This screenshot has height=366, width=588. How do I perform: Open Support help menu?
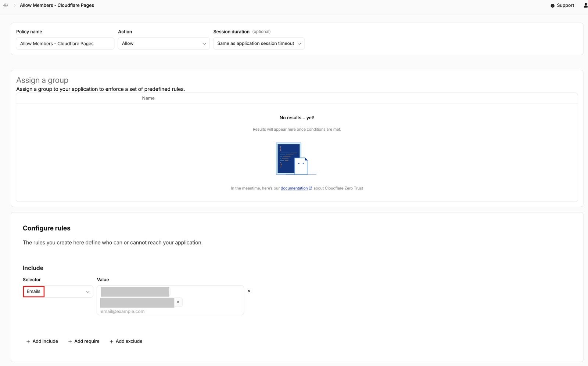click(x=562, y=6)
